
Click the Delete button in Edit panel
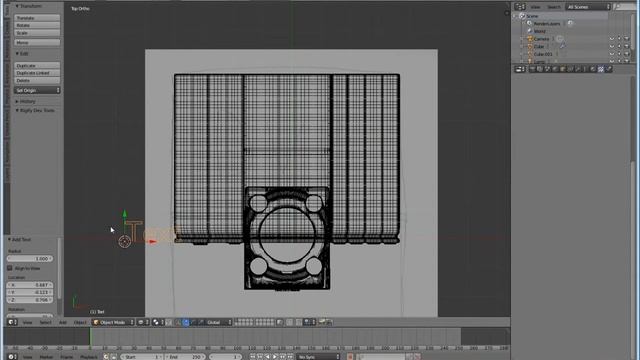pyautogui.click(x=37, y=80)
